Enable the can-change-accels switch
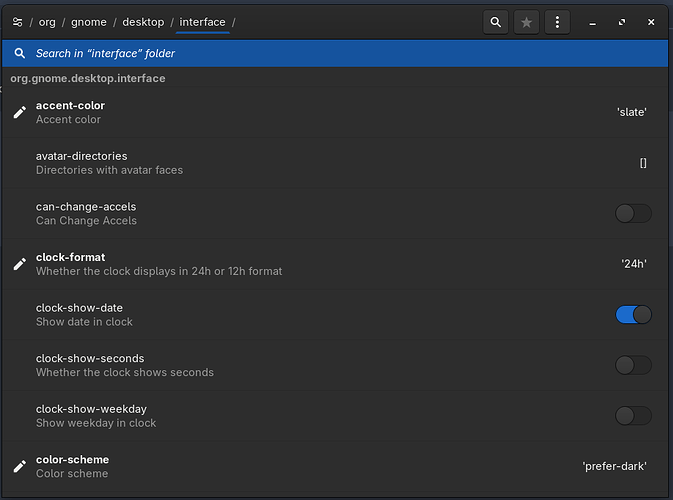The width and height of the screenshot is (673, 500). pos(634,213)
